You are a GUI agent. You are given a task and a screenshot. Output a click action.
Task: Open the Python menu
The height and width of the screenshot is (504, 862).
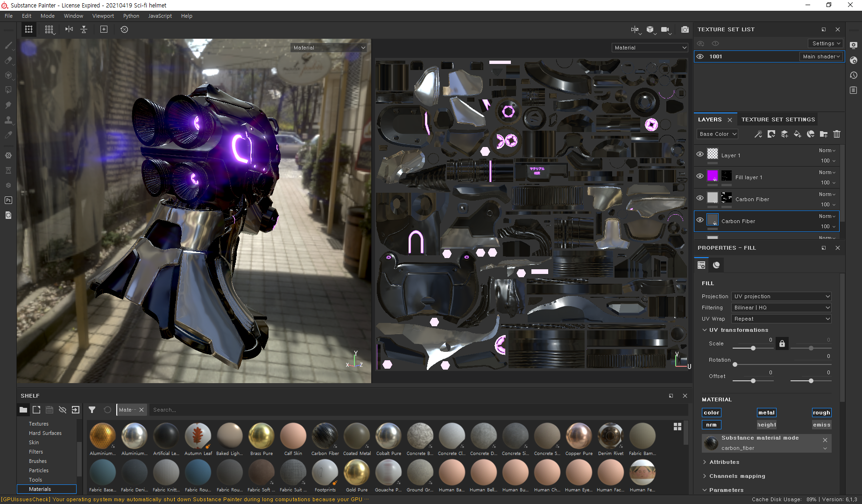pos(131,16)
